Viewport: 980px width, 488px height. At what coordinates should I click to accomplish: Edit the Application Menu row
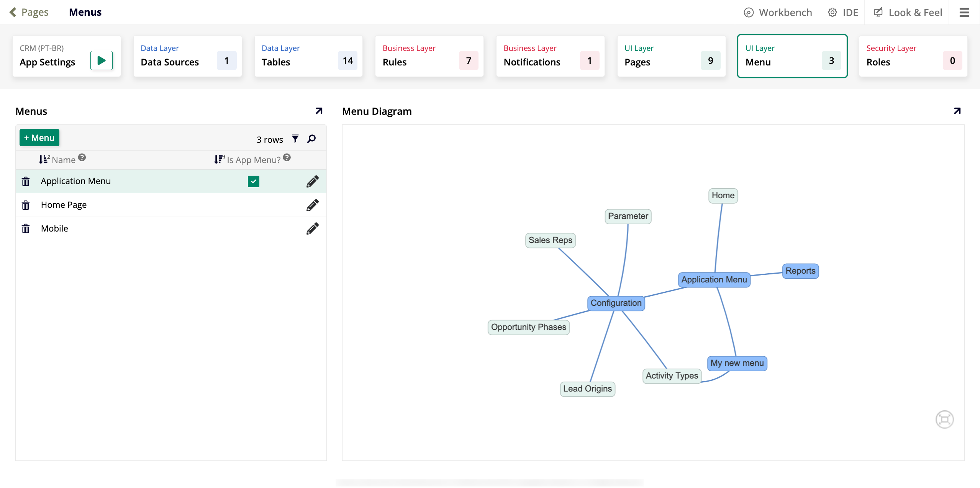(312, 181)
